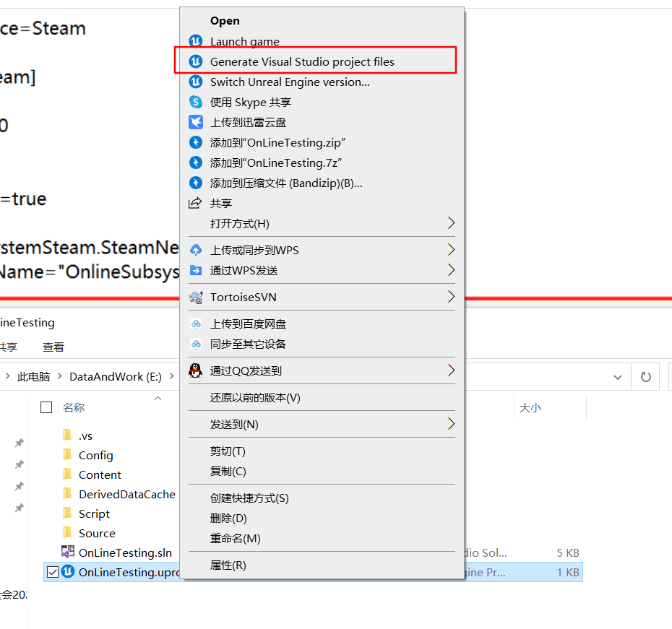The image size is (672, 629).
Task: Click the OnLineTesting.sln solution file icon
Action: [67, 552]
